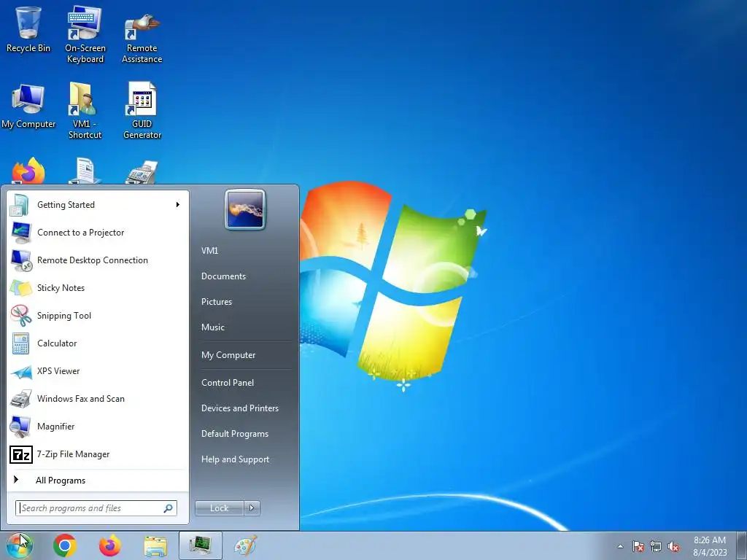Click the search magnifier in Start menu
The height and width of the screenshot is (560, 747).
coord(169,508)
